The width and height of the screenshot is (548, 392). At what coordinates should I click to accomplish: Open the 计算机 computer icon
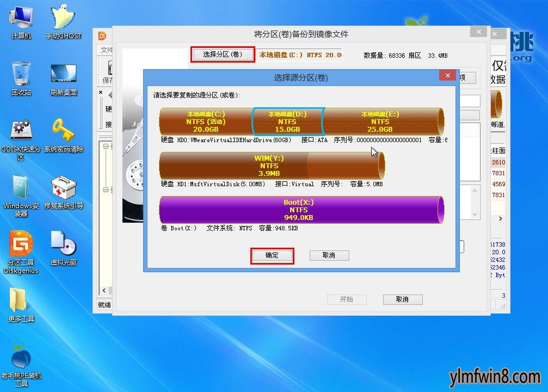pyautogui.click(x=21, y=22)
